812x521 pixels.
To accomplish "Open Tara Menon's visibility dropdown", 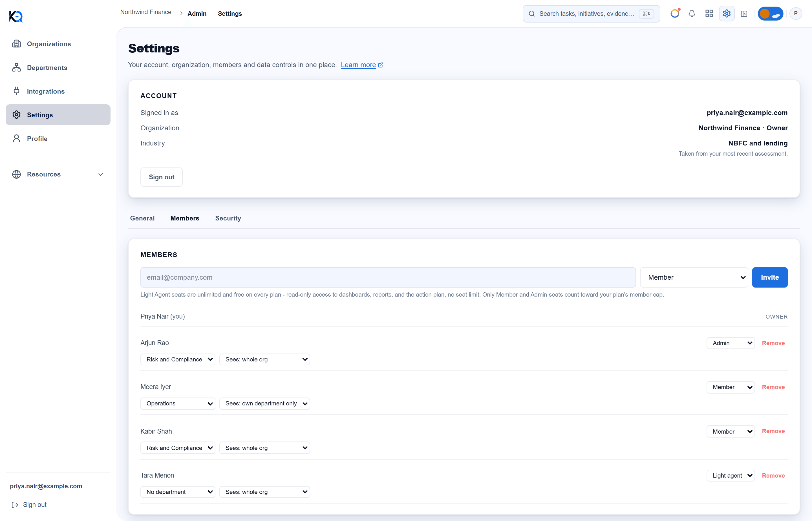I will click(x=264, y=492).
